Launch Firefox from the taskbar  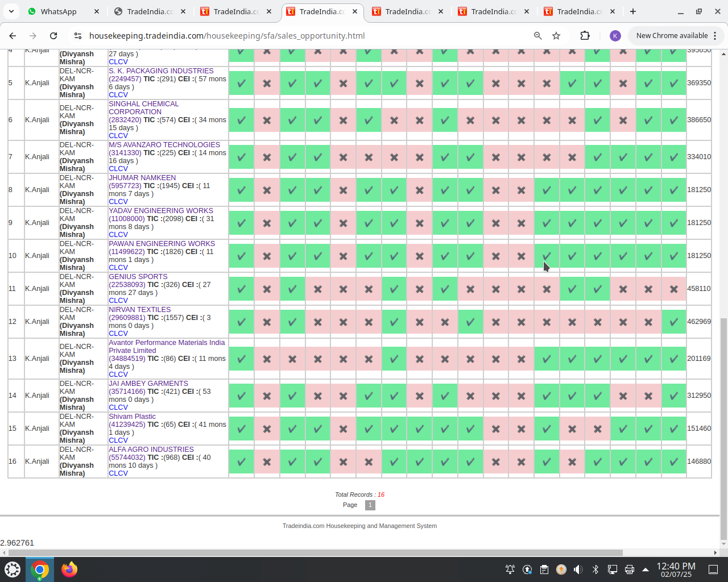pyautogui.click(x=69, y=569)
